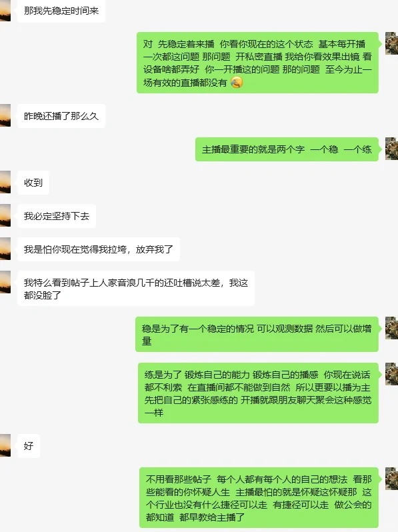Click the green bubble starting "对 先稳定着来播"
Screen dimensions: 398x532
(x=257, y=63)
